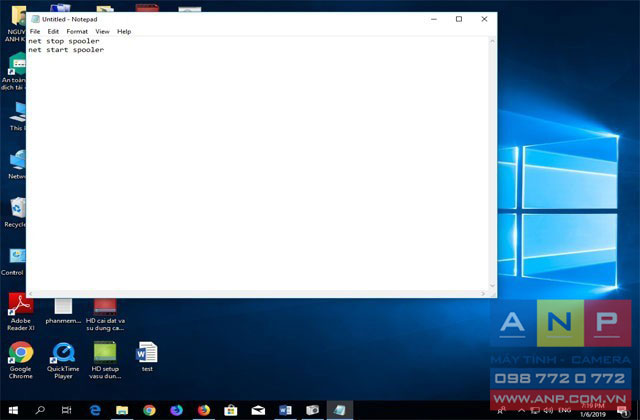
Task: Open the Windows Start menu
Action: point(13,410)
